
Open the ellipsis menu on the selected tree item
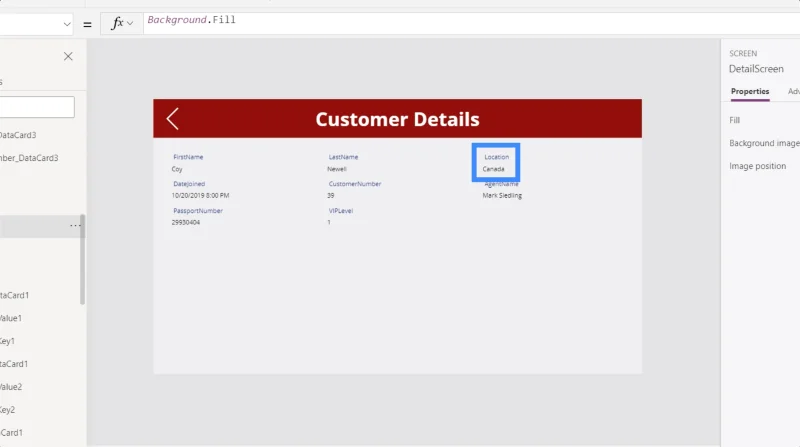coord(75,226)
